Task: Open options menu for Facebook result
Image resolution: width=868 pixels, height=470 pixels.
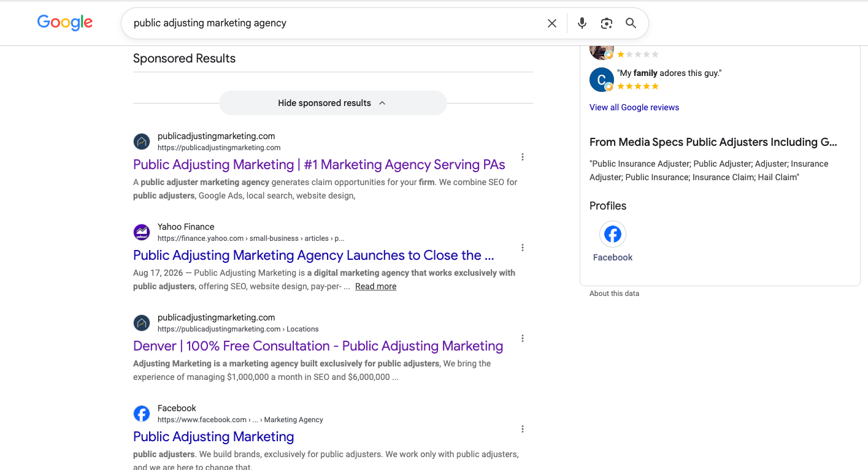Action: click(523, 429)
